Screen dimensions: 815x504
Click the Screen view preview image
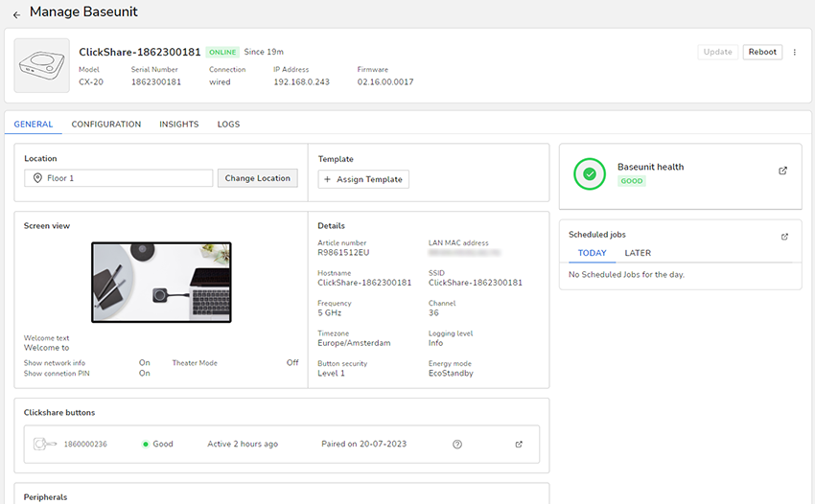(x=161, y=282)
